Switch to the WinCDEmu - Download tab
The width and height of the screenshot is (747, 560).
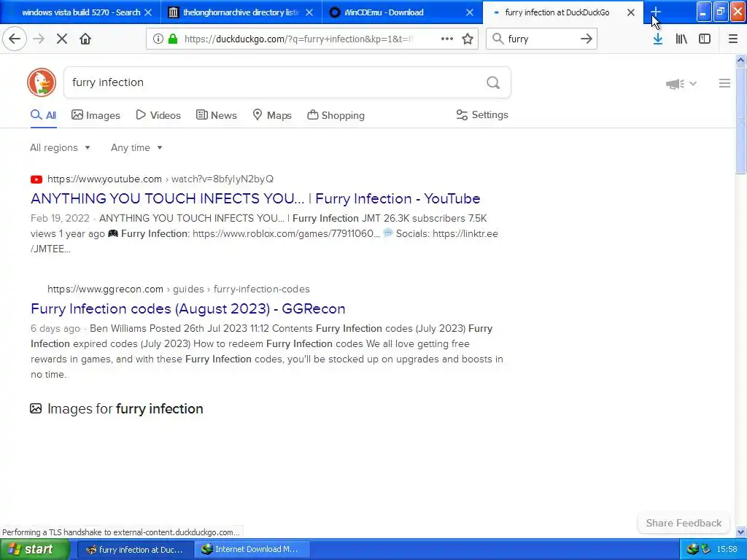pyautogui.click(x=402, y=12)
